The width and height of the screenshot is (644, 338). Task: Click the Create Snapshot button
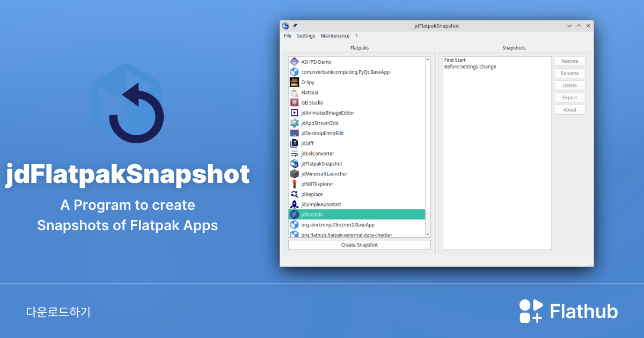[x=359, y=244]
